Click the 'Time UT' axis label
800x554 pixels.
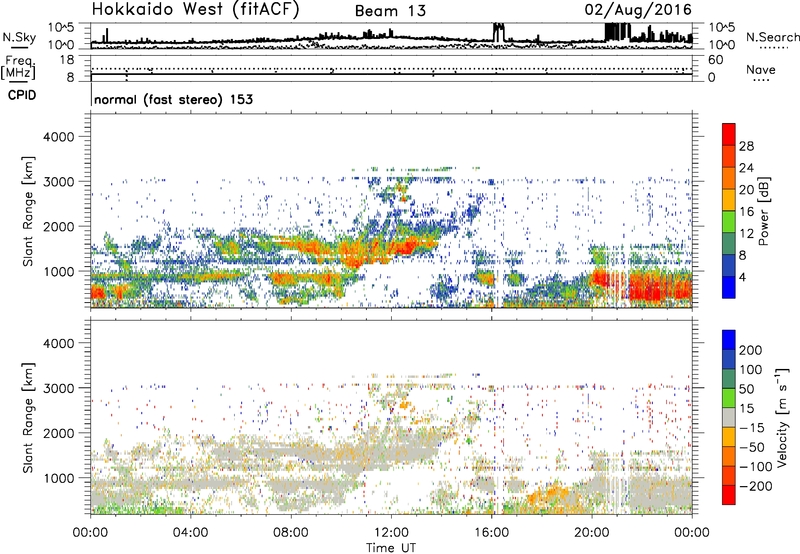(x=391, y=548)
